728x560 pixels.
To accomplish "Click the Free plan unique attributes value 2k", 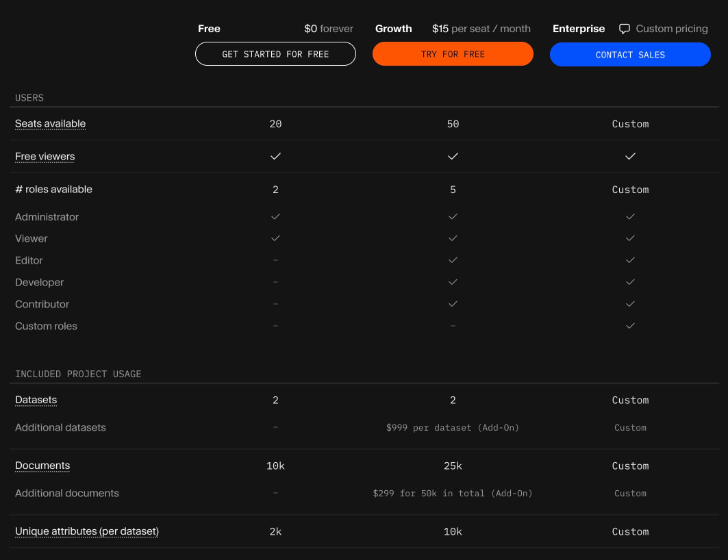I will point(275,532).
